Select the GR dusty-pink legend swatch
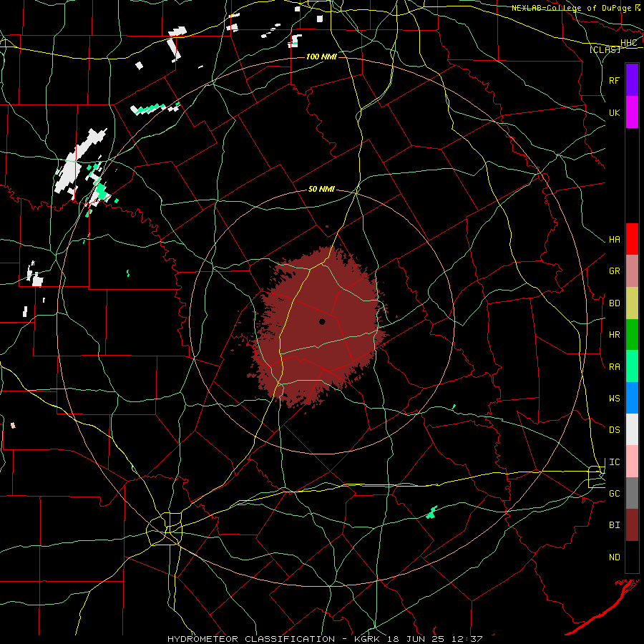Screen dimensions: 644x644 632,271
